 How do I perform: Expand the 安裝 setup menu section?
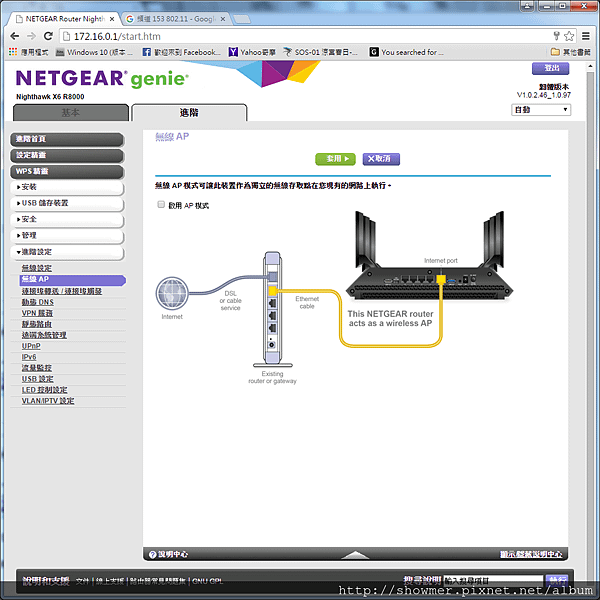[67, 187]
